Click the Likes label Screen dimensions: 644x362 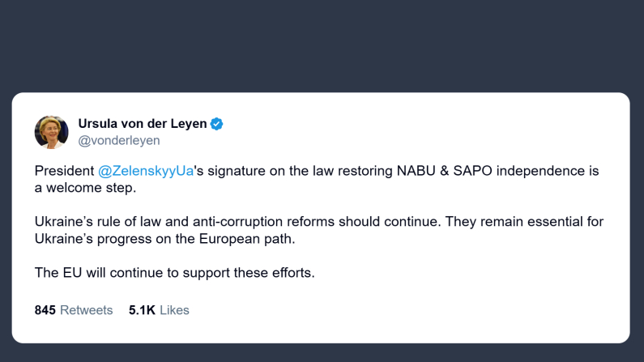click(x=174, y=310)
